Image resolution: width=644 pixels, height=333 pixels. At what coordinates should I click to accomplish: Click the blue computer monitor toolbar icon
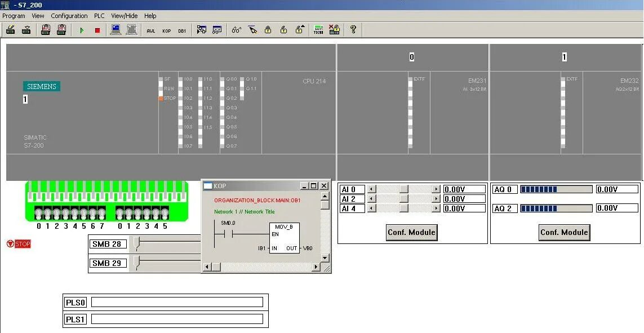coord(116,30)
